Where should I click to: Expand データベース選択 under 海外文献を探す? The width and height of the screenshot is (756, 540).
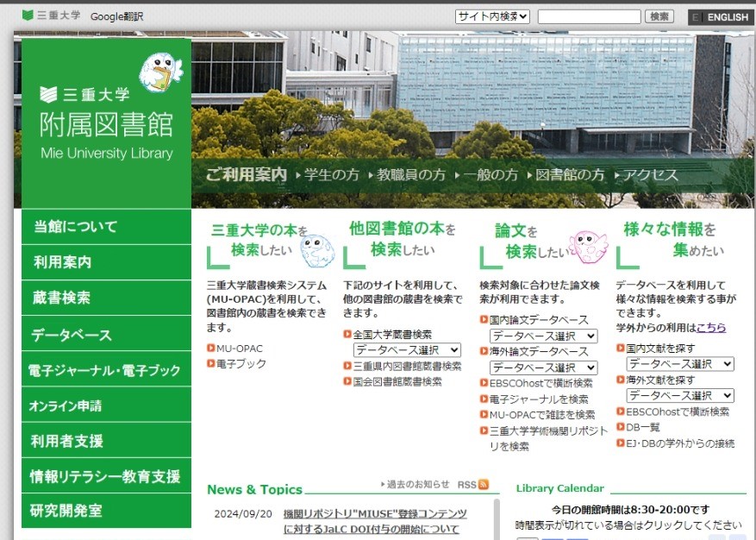pos(680,396)
